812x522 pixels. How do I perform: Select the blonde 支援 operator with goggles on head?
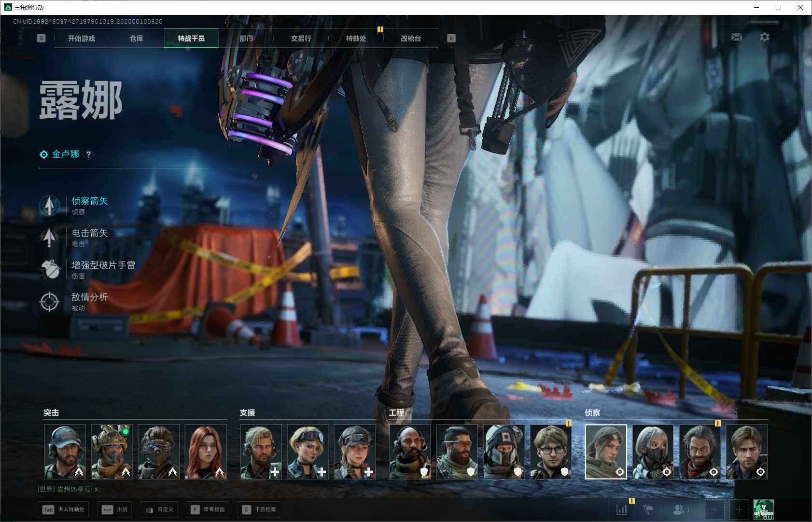308,452
